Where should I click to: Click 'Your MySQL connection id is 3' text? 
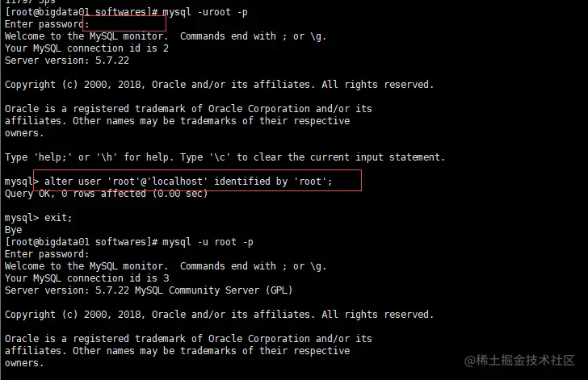[x=87, y=278]
